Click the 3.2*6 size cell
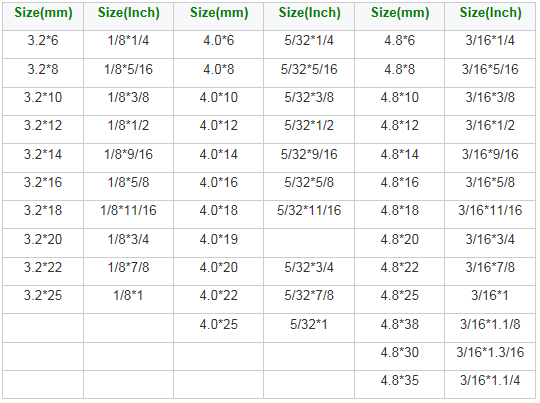This screenshot has height=403, width=540. tap(43, 44)
